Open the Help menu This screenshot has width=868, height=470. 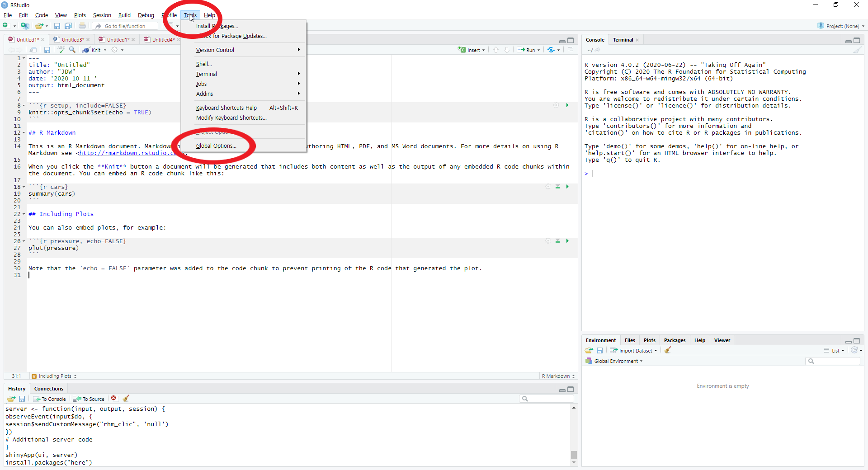209,15
